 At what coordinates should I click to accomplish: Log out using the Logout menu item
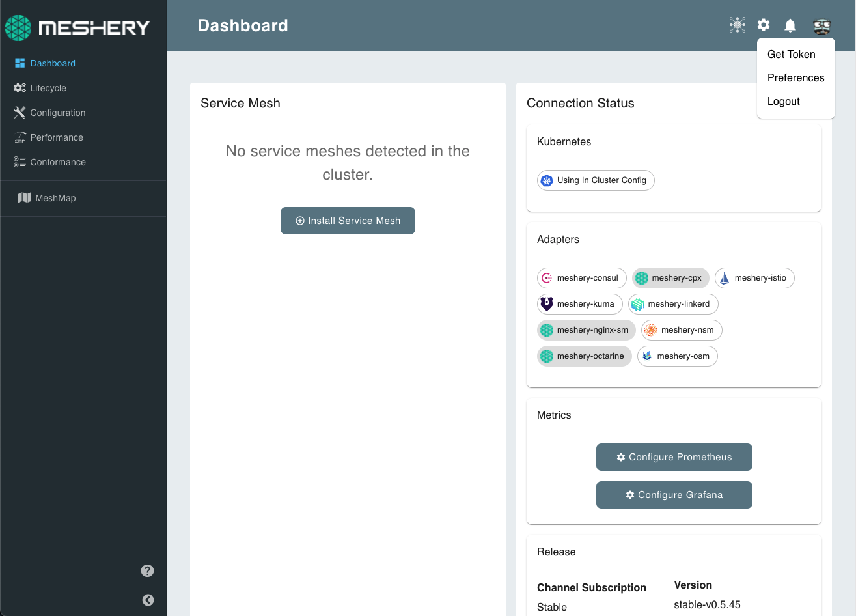pyautogui.click(x=783, y=102)
